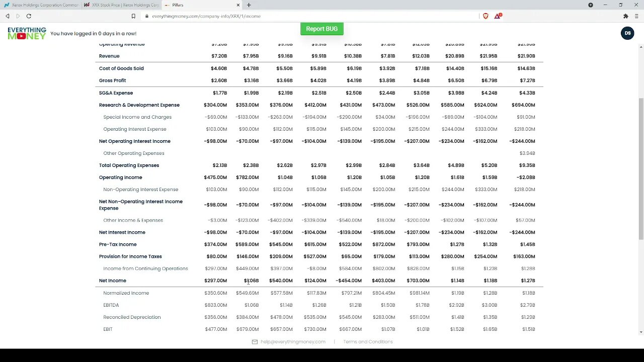Screen dimensions: 644x362
Task: Click Special Income and Charges label
Action: pos(137,117)
